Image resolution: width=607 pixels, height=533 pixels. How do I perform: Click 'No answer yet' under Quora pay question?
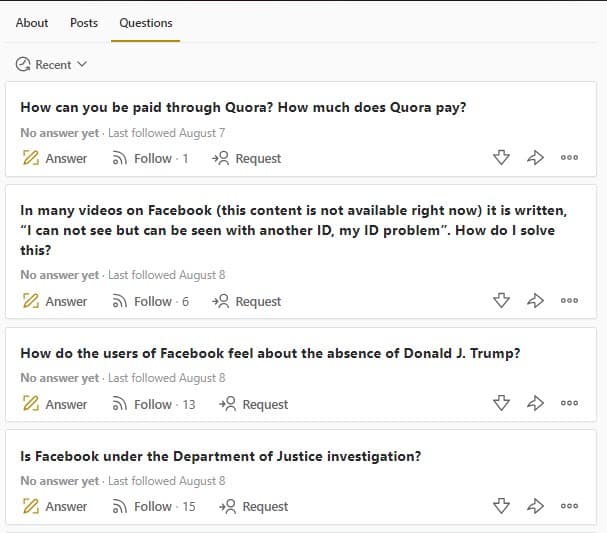(x=60, y=133)
